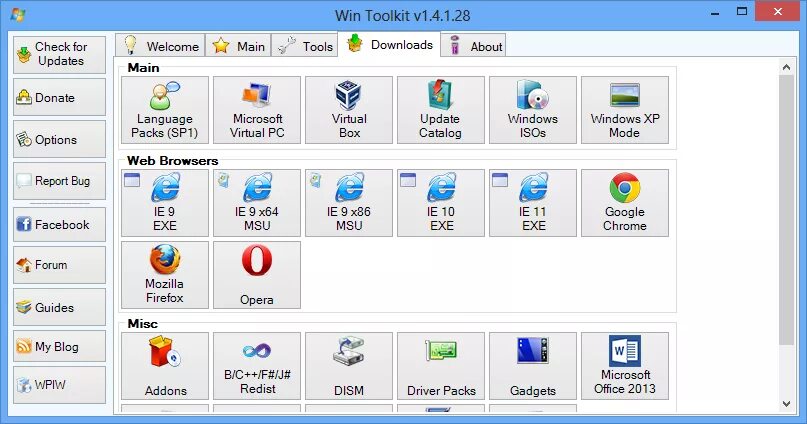The image size is (807, 424).
Task: Open Windows XP Mode download
Action: tap(625, 110)
